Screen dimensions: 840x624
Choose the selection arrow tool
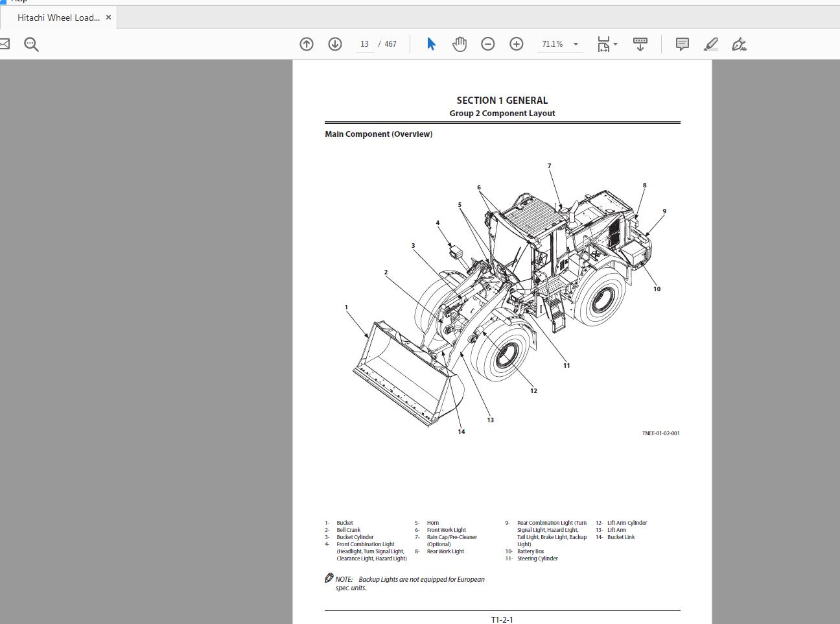click(431, 44)
